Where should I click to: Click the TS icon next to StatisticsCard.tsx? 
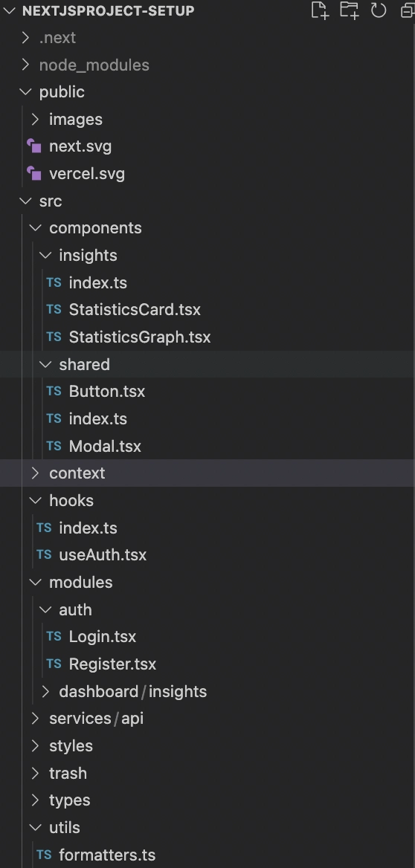(x=54, y=309)
